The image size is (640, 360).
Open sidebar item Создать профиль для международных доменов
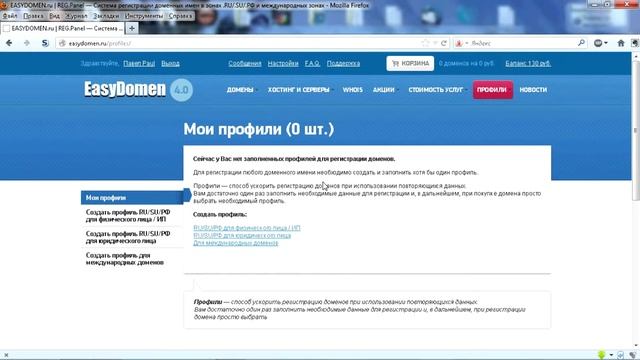[x=125, y=259]
